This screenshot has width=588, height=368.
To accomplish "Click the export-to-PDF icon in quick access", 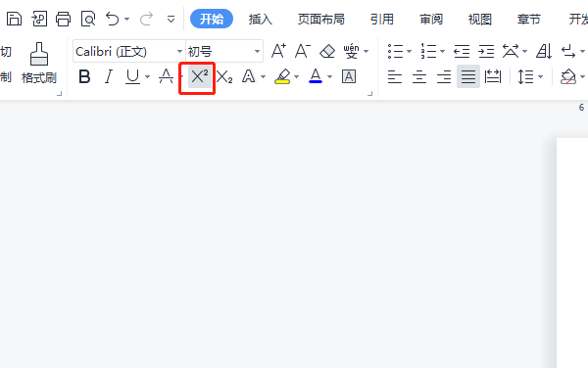I will click(x=39, y=19).
